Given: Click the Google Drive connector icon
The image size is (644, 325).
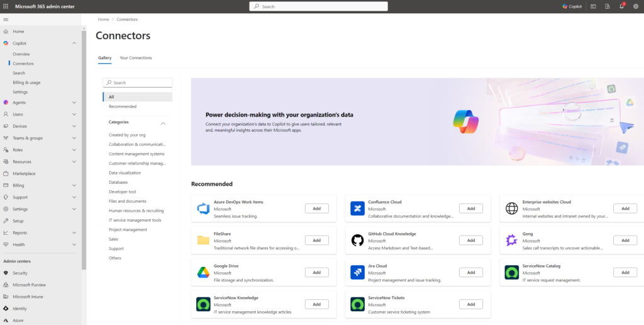Looking at the screenshot, I should coord(203,272).
